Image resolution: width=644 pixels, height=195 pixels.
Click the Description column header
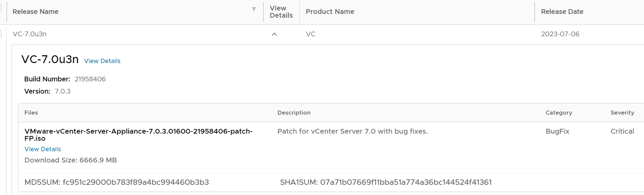click(x=294, y=113)
